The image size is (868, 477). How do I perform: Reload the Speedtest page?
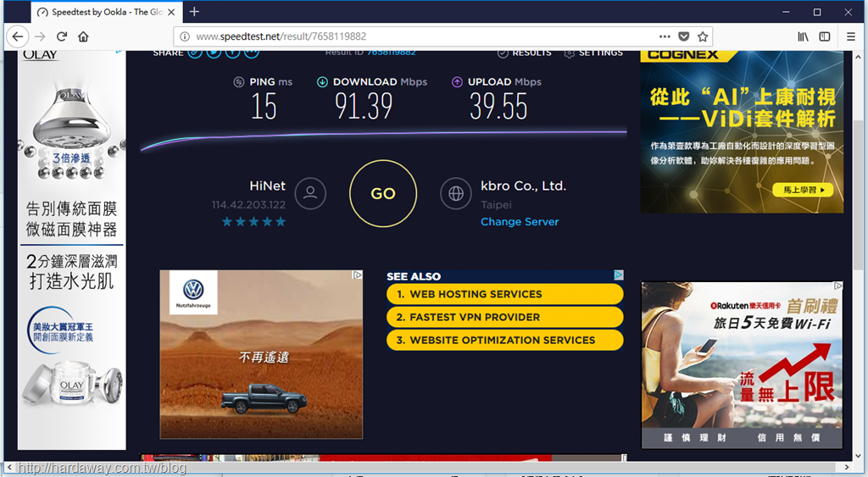click(x=61, y=36)
